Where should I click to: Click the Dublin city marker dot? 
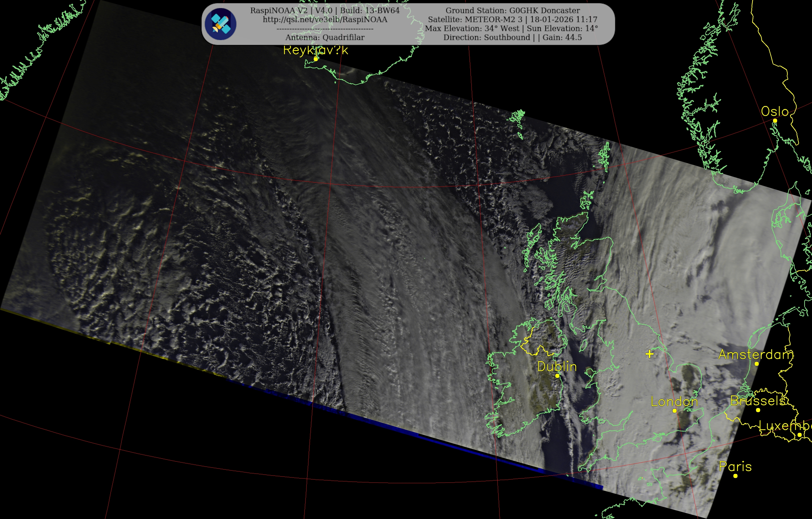pos(557,376)
